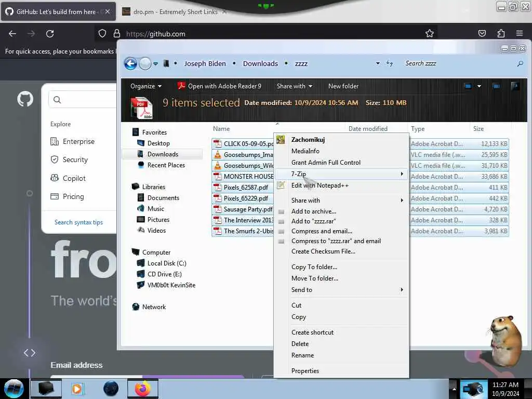Open Local Disk (C:)
This screenshot has width=532, height=399.
162,263
